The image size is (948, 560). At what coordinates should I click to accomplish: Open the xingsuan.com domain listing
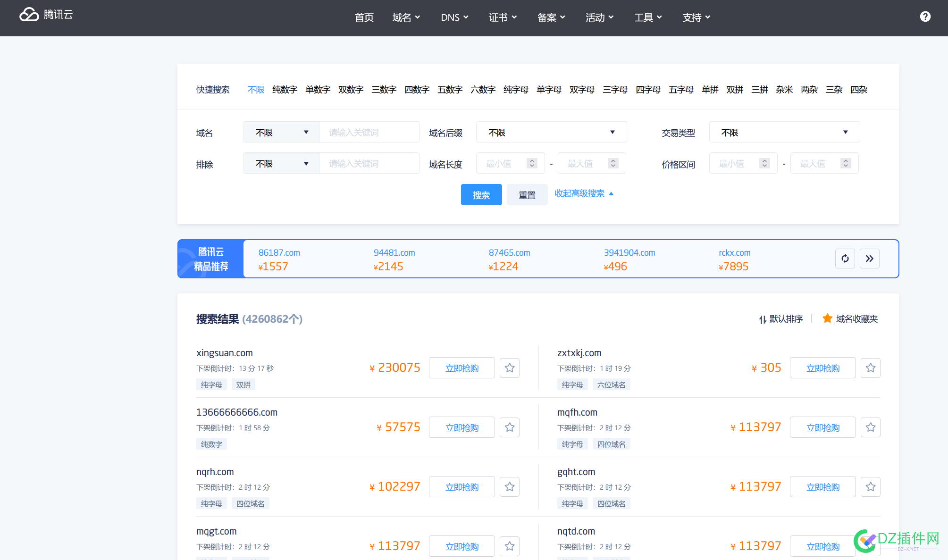[x=225, y=353]
